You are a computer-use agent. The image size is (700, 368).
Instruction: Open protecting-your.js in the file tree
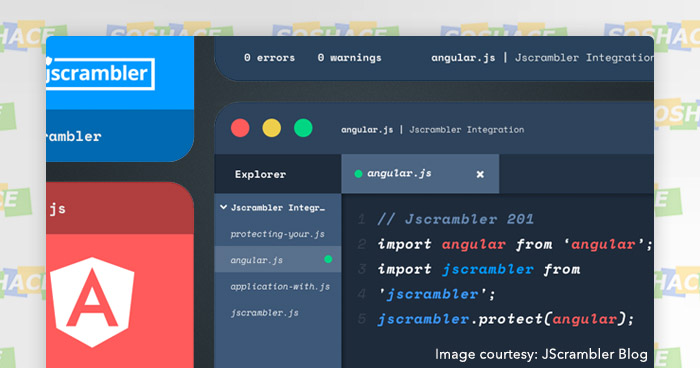tap(277, 234)
